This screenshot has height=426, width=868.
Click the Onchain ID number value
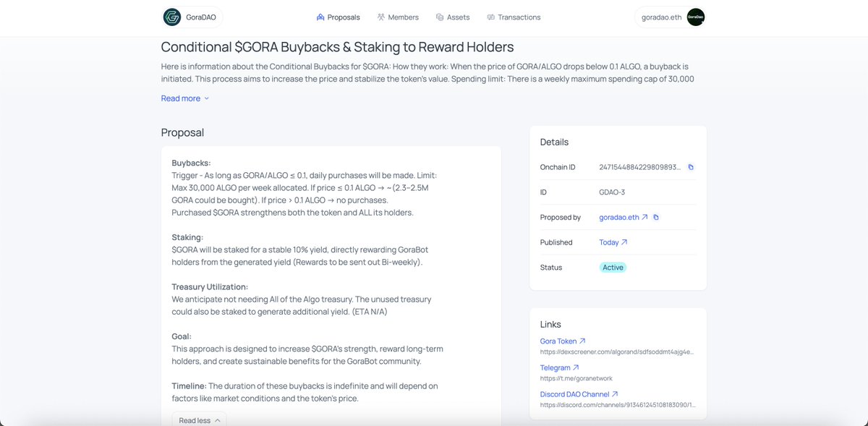click(640, 167)
